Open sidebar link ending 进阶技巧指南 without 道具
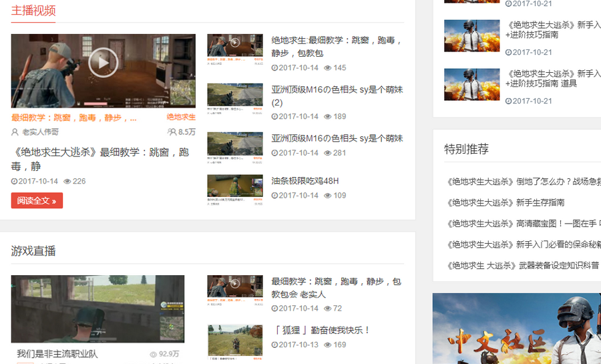This screenshot has width=601, height=364. [x=553, y=30]
